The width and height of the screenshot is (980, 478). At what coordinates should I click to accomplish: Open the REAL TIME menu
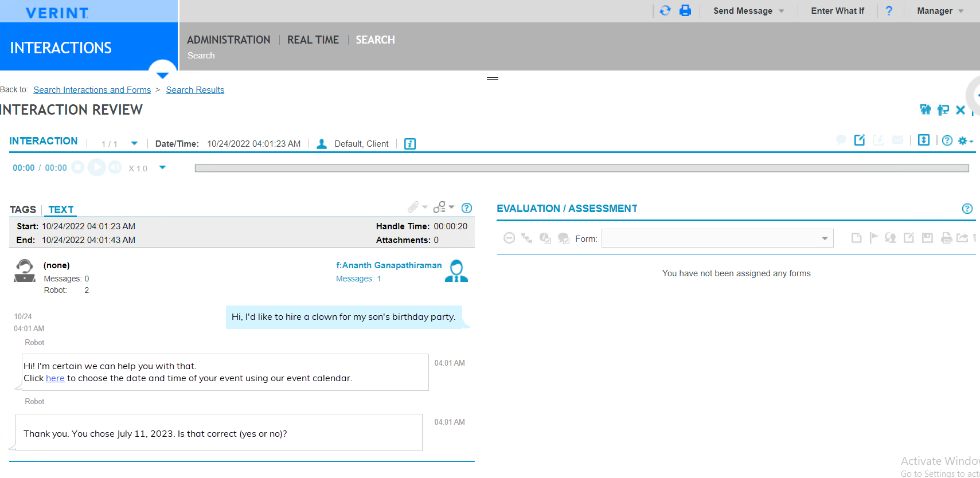[313, 40]
